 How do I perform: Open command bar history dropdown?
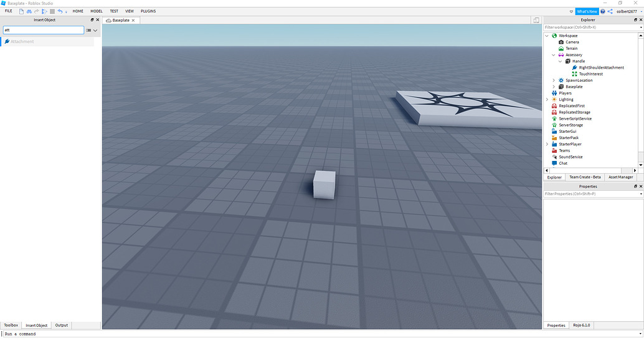point(640,334)
